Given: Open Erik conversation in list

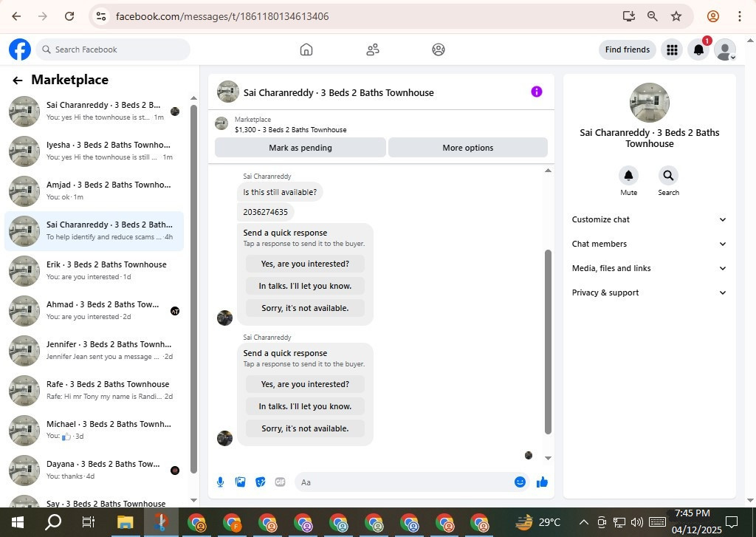Looking at the screenshot, I should (x=94, y=270).
